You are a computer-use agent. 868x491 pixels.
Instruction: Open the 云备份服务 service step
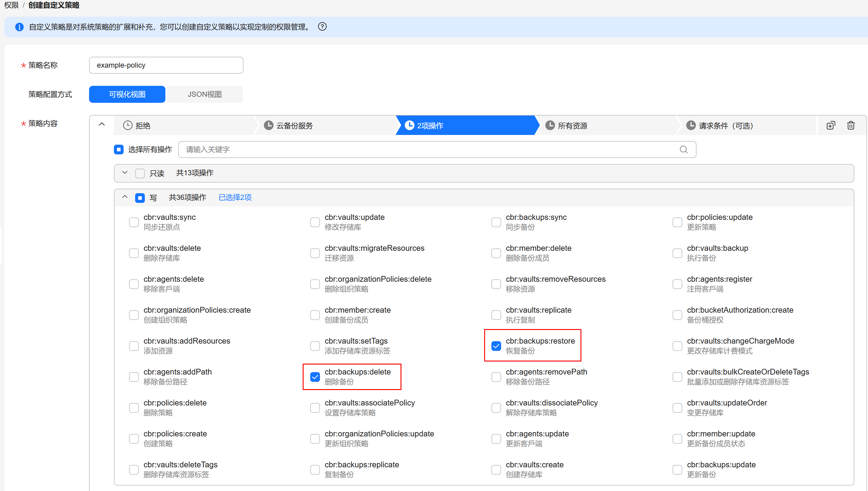325,126
